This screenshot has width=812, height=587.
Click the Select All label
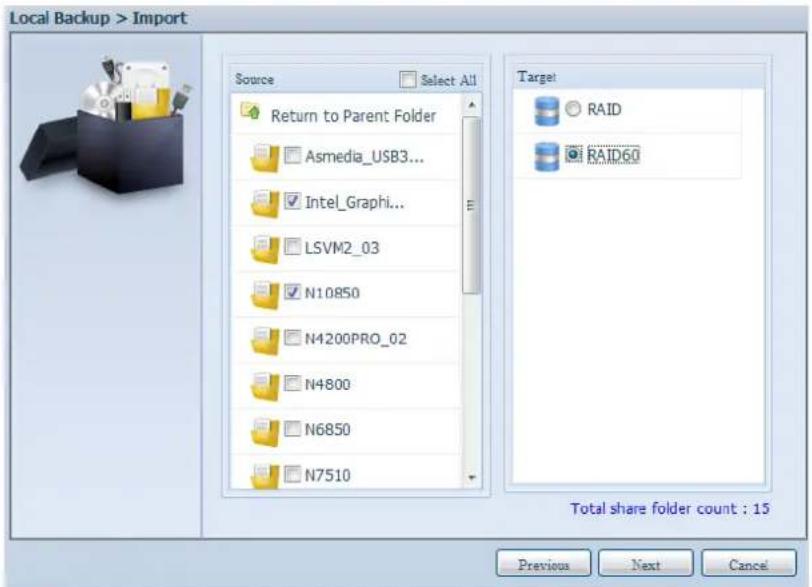[448, 80]
